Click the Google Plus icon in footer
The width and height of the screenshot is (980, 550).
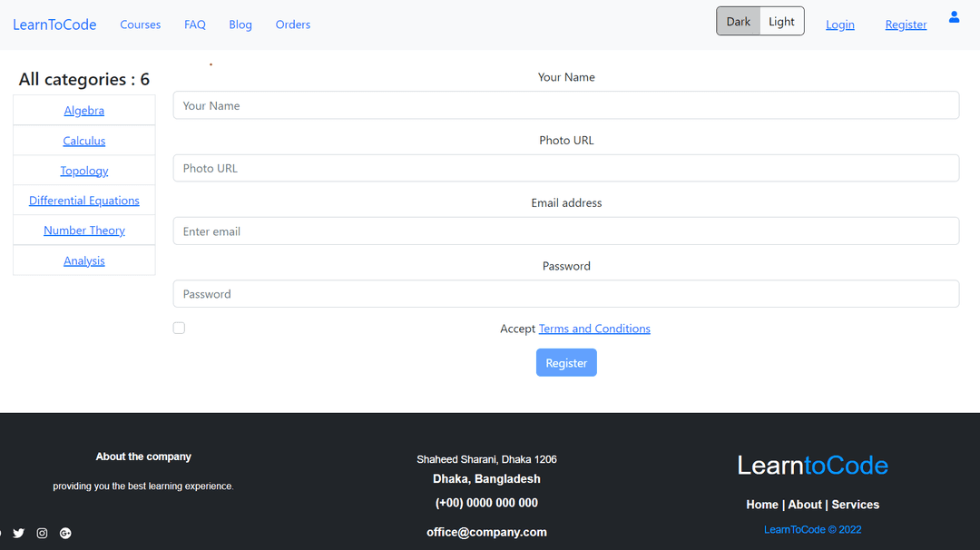(x=64, y=533)
